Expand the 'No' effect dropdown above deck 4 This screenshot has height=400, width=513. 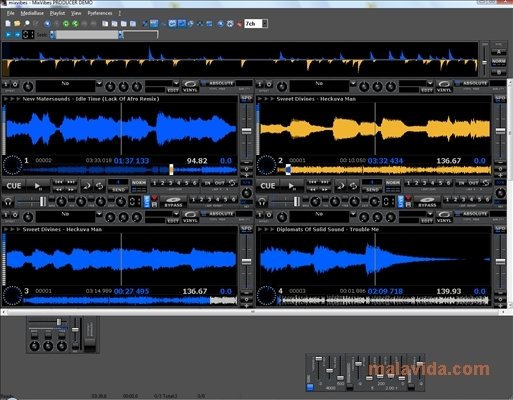pyautogui.click(x=353, y=214)
